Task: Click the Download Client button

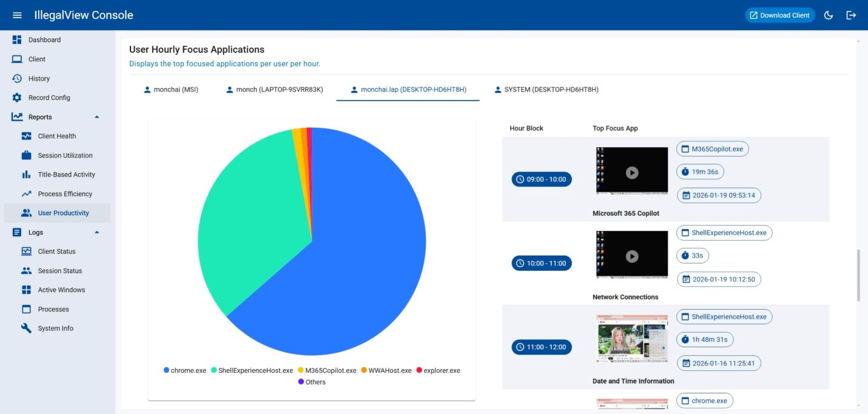Action: pyautogui.click(x=779, y=15)
